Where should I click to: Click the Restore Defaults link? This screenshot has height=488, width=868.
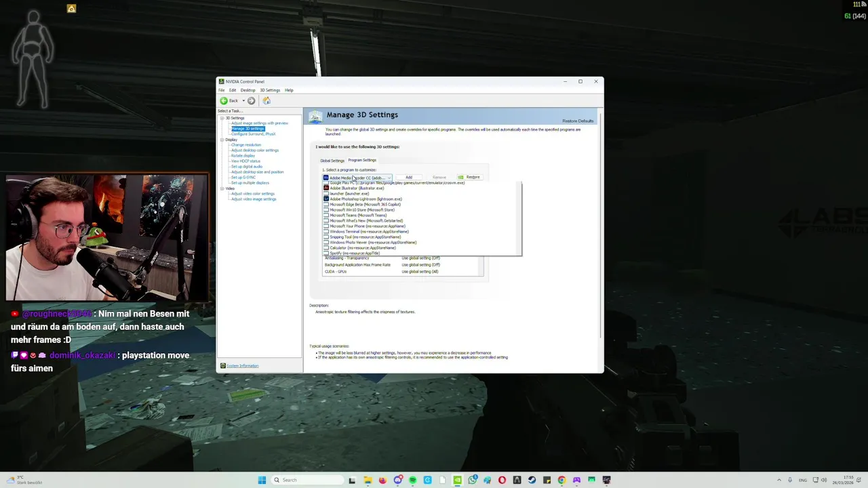point(578,121)
